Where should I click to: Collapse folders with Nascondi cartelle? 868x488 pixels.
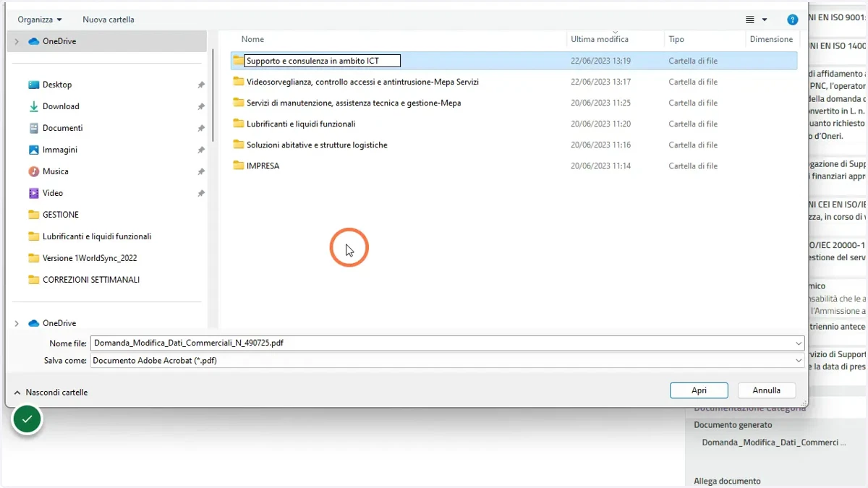51,392
